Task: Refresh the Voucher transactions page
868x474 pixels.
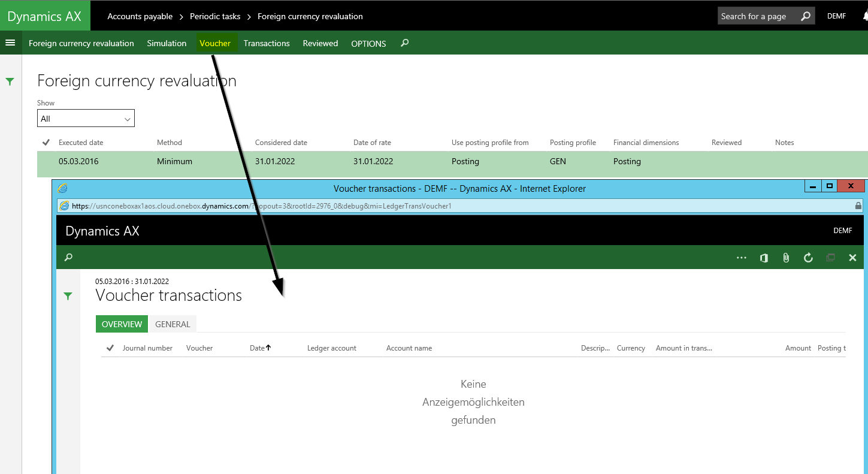Action: pyautogui.click(x=808, y=258)
